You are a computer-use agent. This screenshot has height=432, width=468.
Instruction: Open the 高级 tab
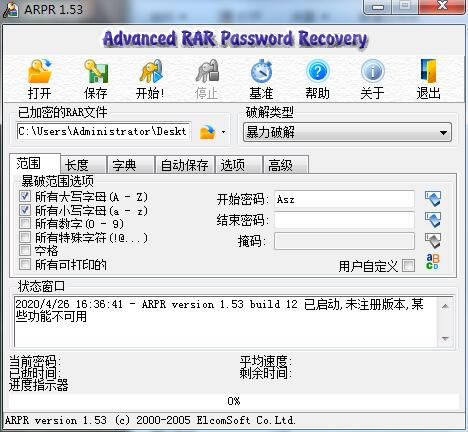coord(286,165)
